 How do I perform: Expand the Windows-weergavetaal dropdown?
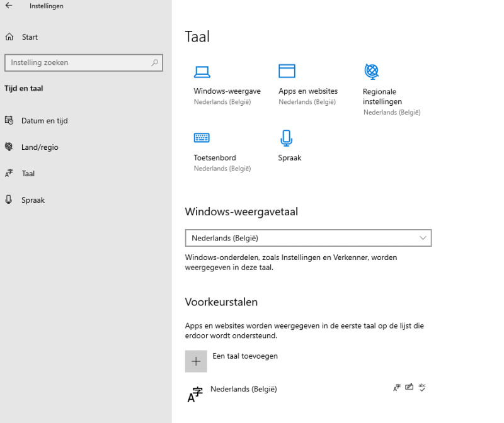point(308,238)
